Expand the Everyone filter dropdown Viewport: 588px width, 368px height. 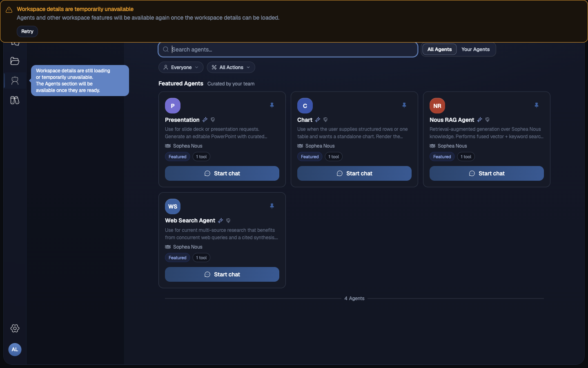(x=181, y=67)
